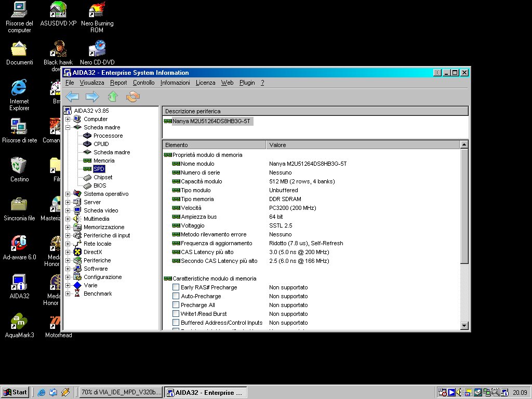Select the Processore tree node
Image resolution: width=532 pixels, height=399 pixels.
pyautogui.click(x=108, y=136)
